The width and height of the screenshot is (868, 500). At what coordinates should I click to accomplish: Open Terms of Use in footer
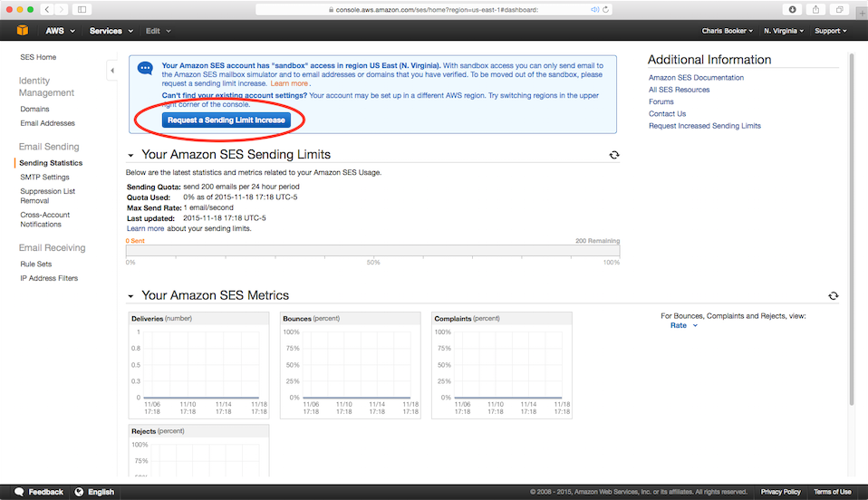(x=833, y=492)
